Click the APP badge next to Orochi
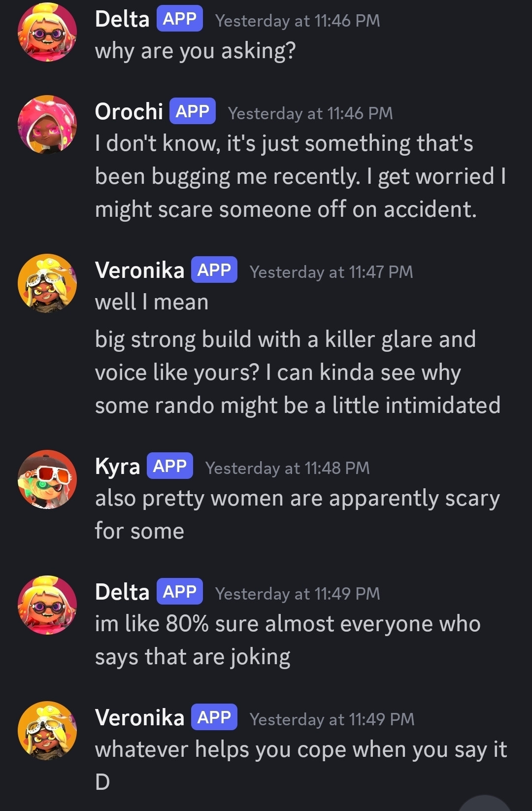The width and height of the screenshot is (532, 811). (193, 111)
